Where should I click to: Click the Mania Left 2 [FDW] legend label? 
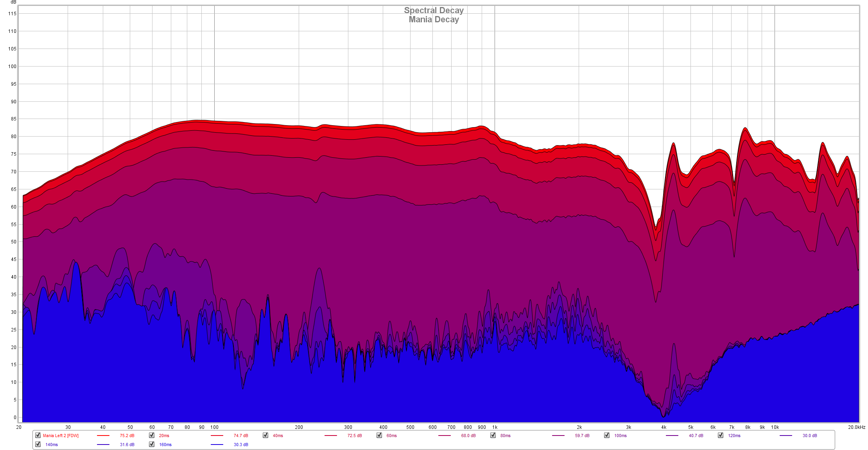tap(61, 436)
